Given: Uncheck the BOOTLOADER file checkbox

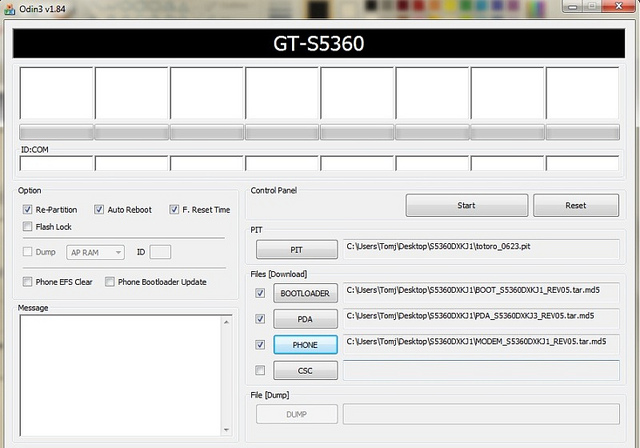Looking at the screenshot, I should coord(260,293).
